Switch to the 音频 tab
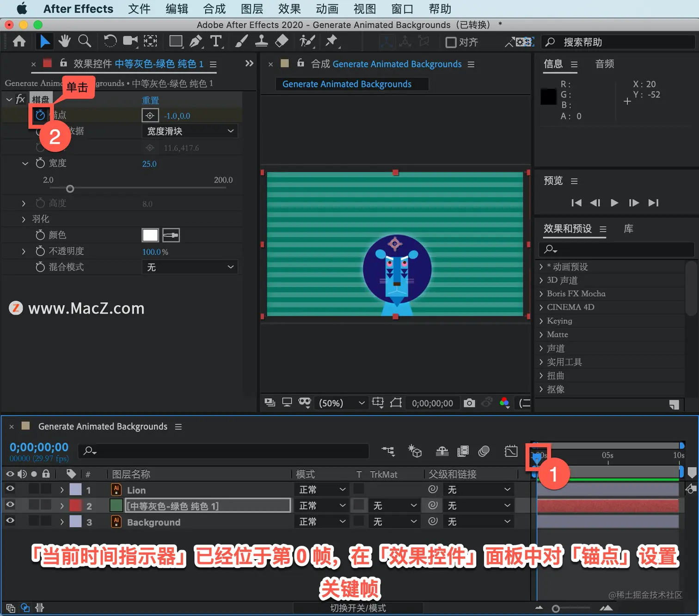This screenshot has width=699, height=616. (x=605, y=64)
